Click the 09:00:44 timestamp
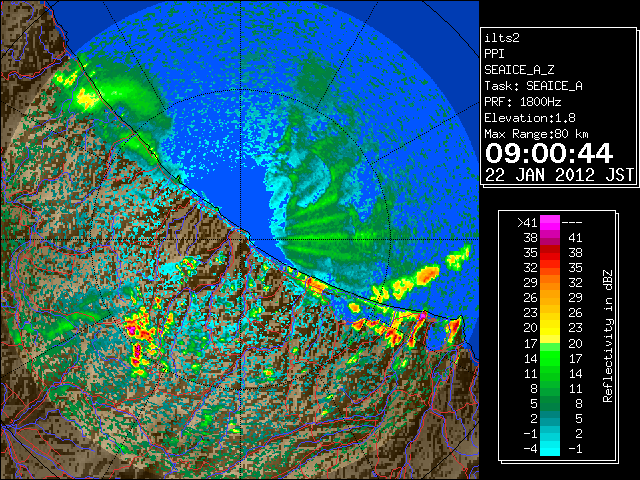Image resolution: width=640 pixels, height=480 pixels. tap(549, 153)
